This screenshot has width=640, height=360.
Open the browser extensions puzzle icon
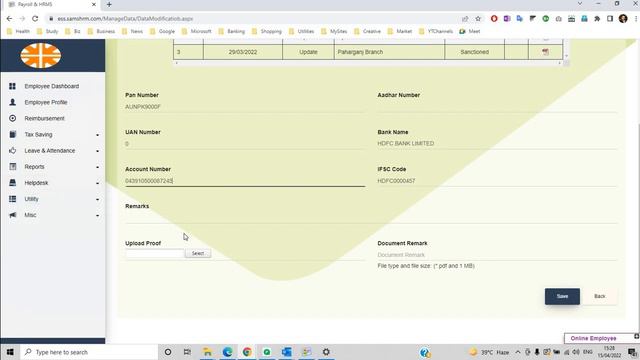(597, 19)
